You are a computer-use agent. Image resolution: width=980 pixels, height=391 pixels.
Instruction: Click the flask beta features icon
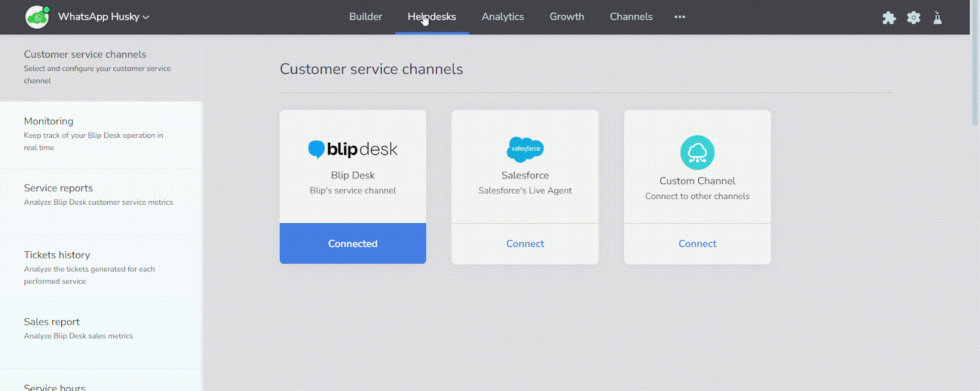click(938, 18)
